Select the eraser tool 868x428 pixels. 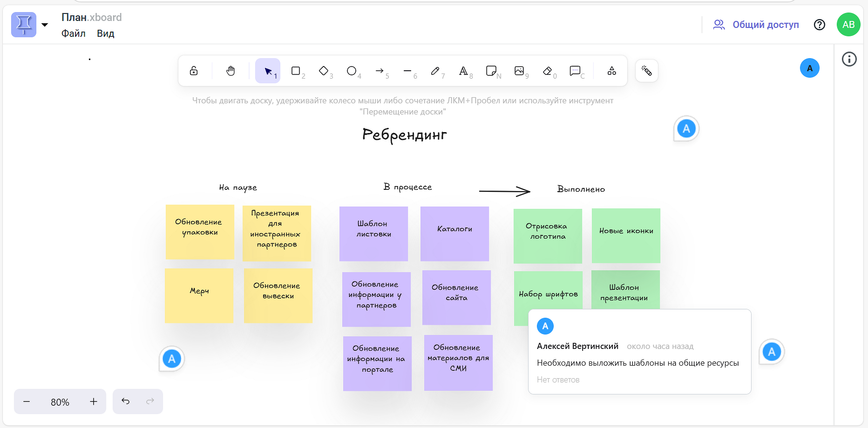547,71
